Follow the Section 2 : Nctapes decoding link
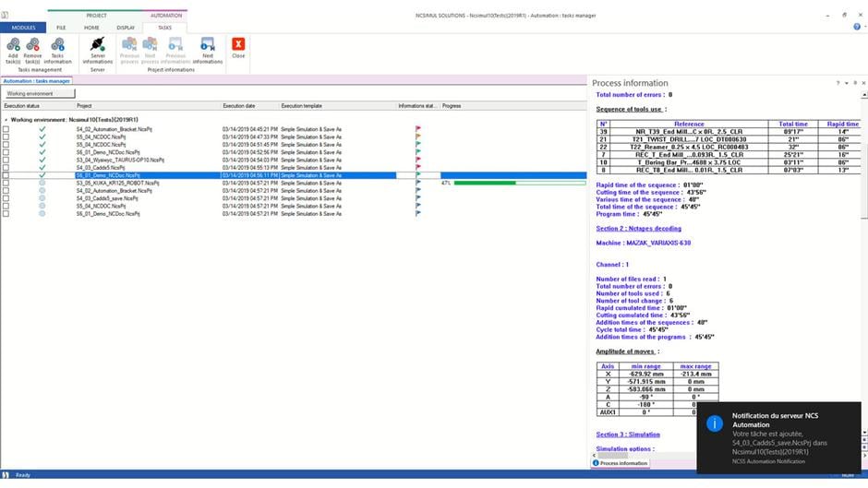868x488 pixels. (638, 228)
